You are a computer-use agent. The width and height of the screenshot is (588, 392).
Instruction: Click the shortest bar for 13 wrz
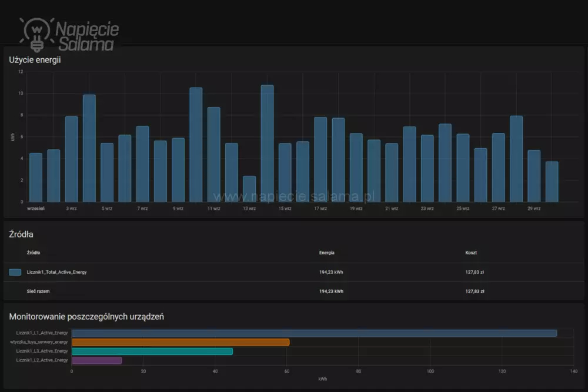[249, 189]
